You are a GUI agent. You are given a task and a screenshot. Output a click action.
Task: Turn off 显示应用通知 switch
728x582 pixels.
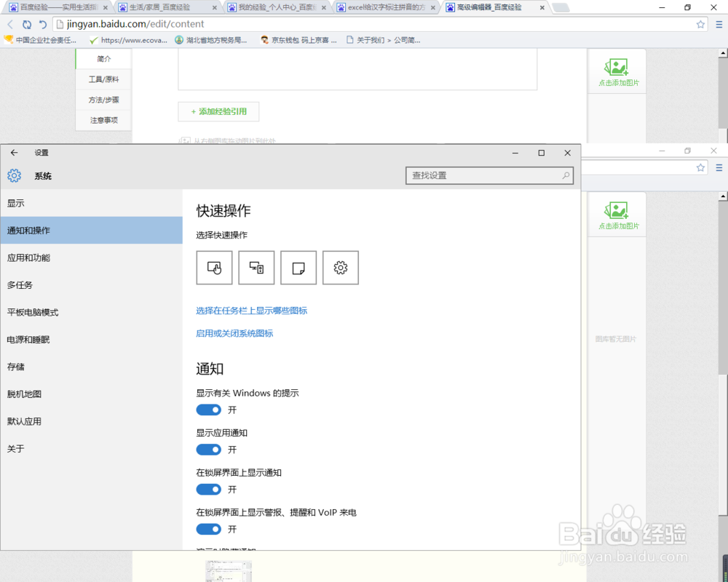pos(209,450)
